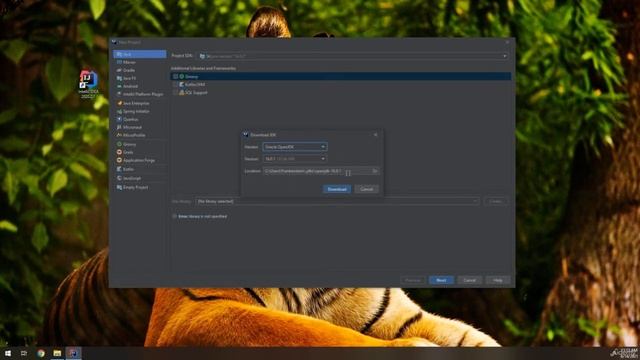Select the Maven project type
The height and width of the screenshot is (360, 640).
point(140,62)
